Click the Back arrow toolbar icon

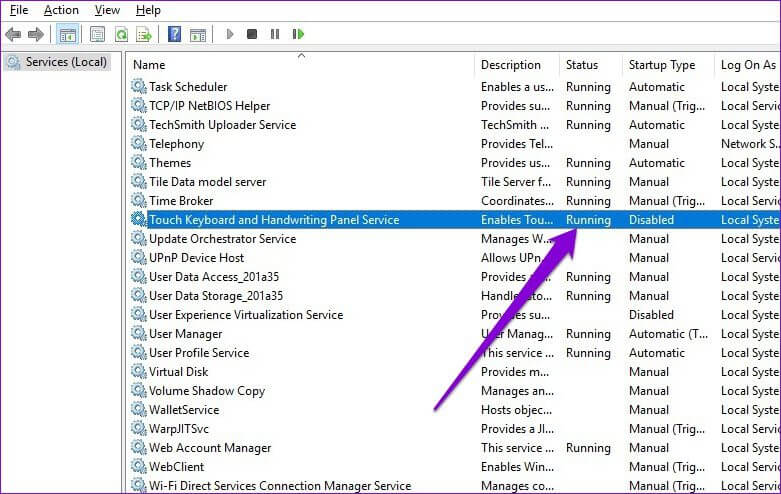coord(13,34)
